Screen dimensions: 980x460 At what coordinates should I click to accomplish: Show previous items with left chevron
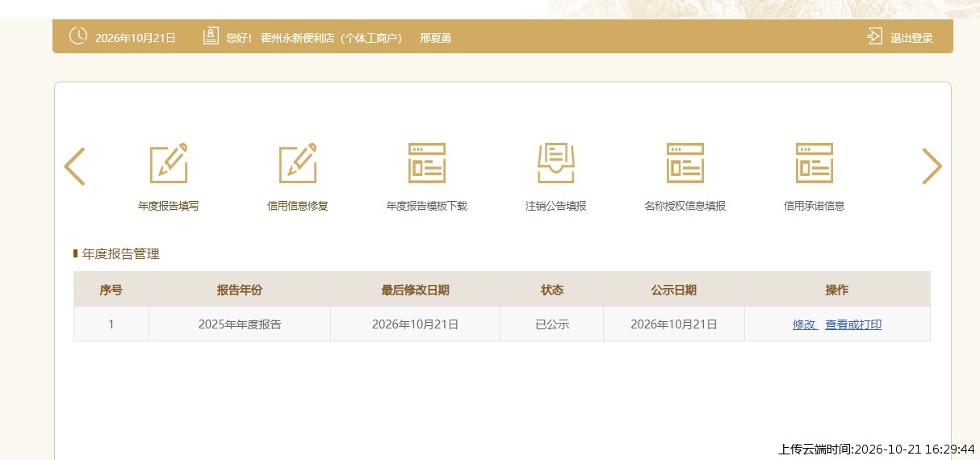pos(74,166)
